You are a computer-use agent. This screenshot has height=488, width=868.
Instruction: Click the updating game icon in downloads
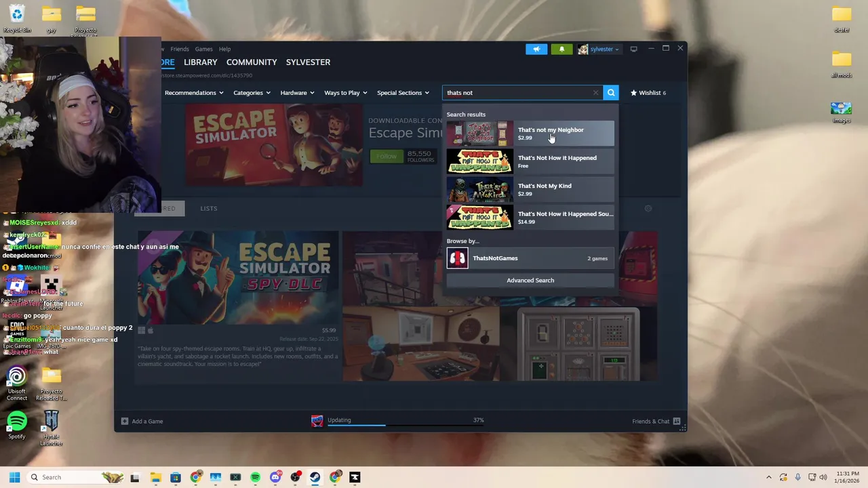coord(317,421)
